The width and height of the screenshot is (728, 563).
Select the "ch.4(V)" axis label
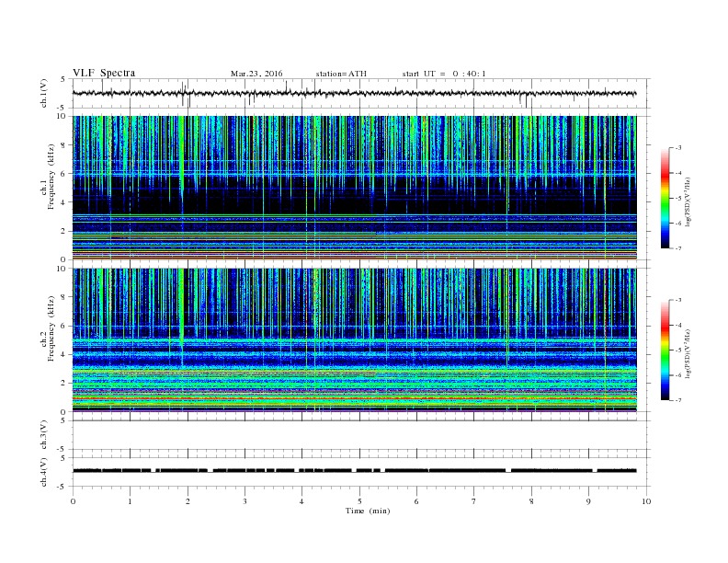pos(44,472)
